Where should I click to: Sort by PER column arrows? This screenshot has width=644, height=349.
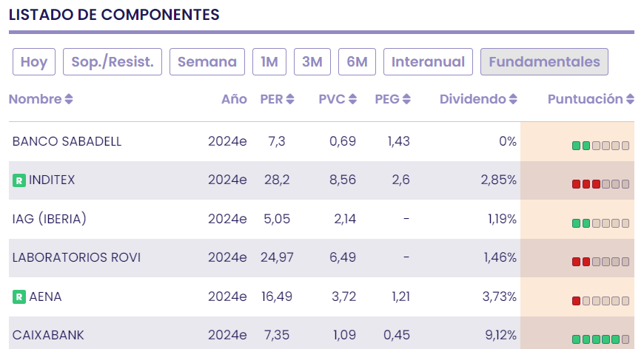pyautogui.click(x=290, y=100)
